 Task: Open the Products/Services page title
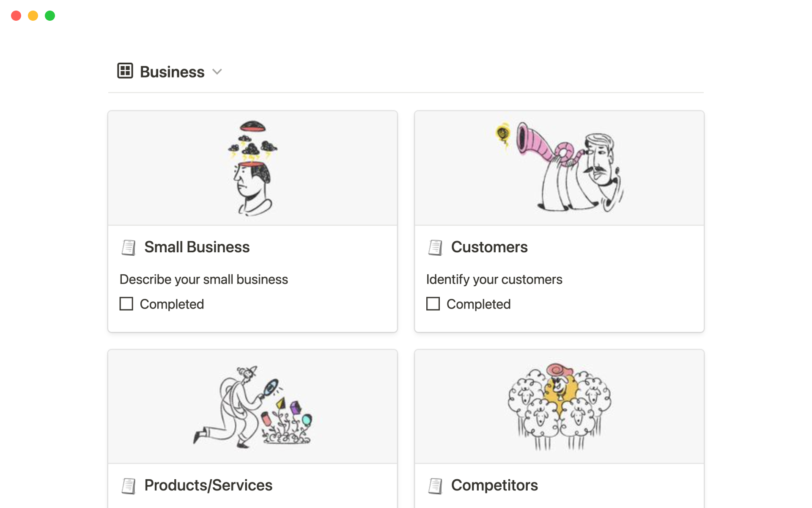208,486
